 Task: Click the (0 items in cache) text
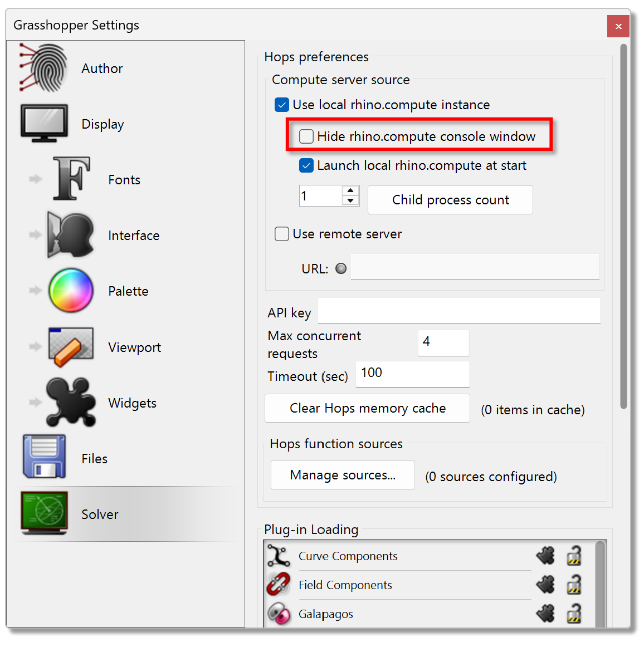pos(533,410)
